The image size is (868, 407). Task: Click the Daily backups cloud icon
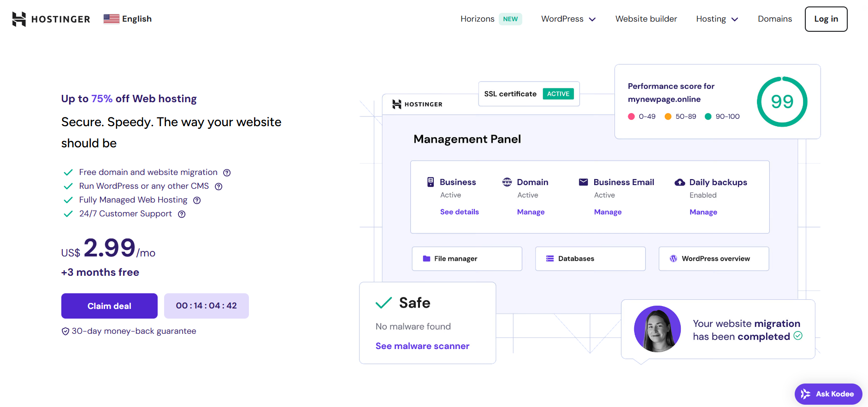point(679,182)
